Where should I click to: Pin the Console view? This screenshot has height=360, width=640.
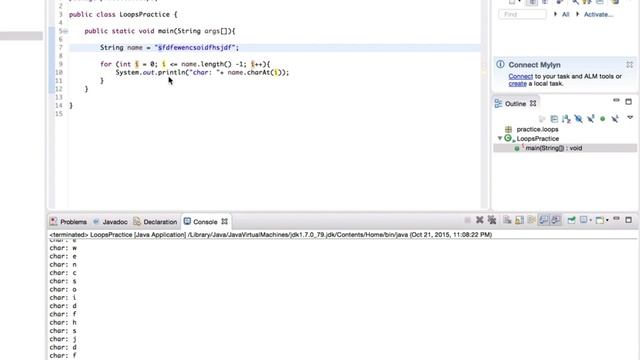[x=571, y=220]
